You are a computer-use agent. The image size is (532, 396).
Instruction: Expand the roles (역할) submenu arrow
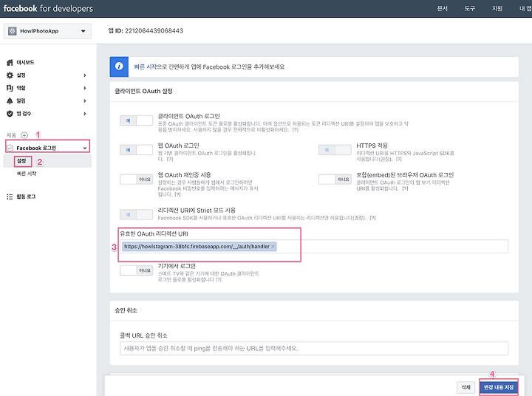[85, 88]
